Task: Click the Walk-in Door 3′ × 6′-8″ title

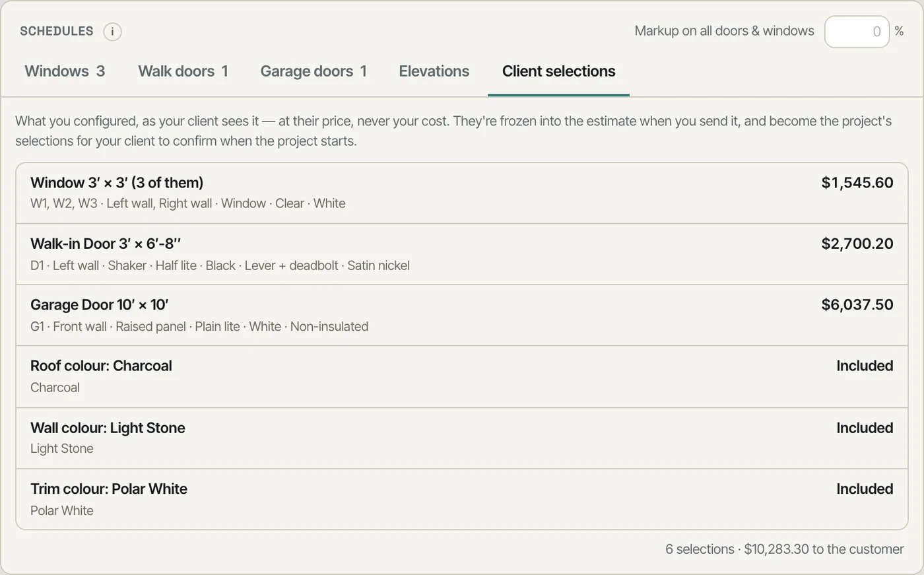Action: [106, 244]
